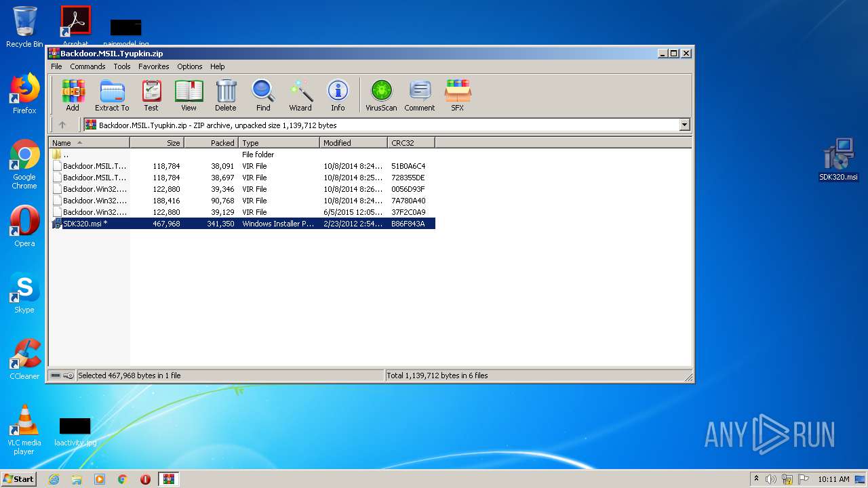Open the File menu
868x488 pixels.
pyautogui.click(x=56, y=66)
